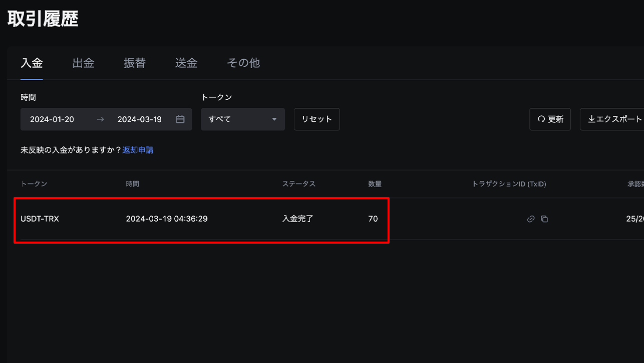Switch to the 振替 transfer tab
644x363 pixels.
[x=135, y=63]
